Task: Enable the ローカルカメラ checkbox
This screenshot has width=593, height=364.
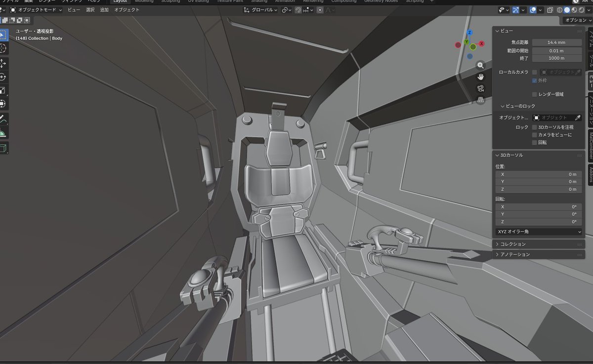Action: [x=535, y=72]
